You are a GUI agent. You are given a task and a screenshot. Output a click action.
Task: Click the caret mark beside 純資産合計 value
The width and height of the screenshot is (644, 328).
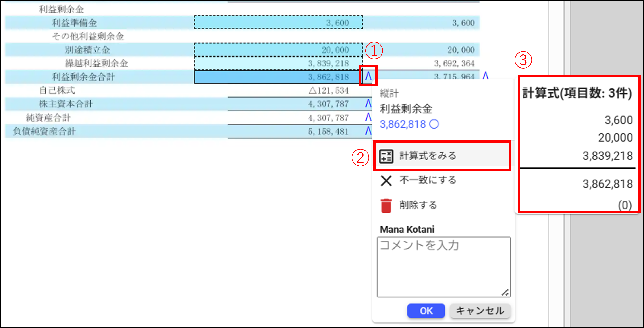368,117
